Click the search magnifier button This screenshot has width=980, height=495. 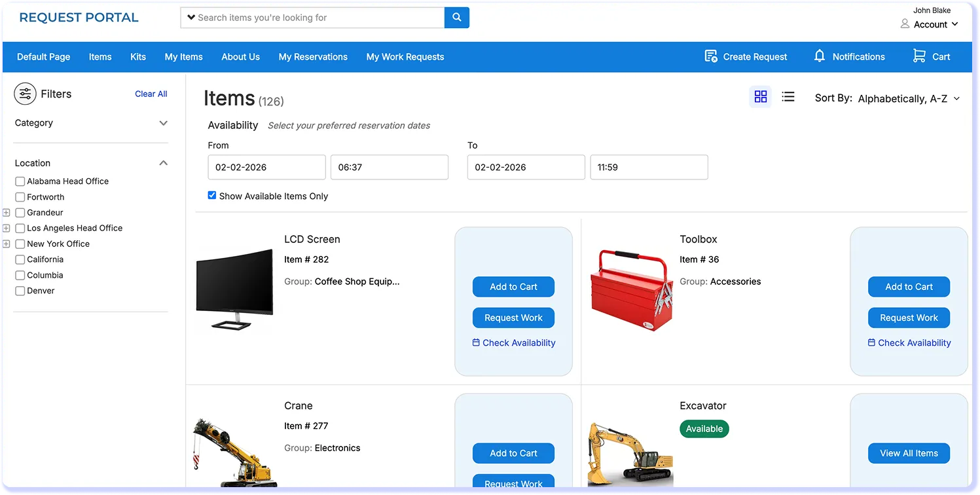click(x=456, y=18)
